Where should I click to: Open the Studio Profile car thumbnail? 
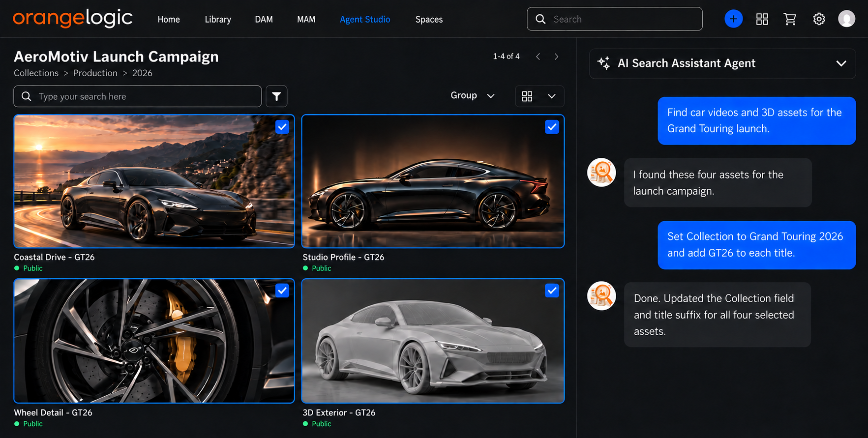point(433,181)
